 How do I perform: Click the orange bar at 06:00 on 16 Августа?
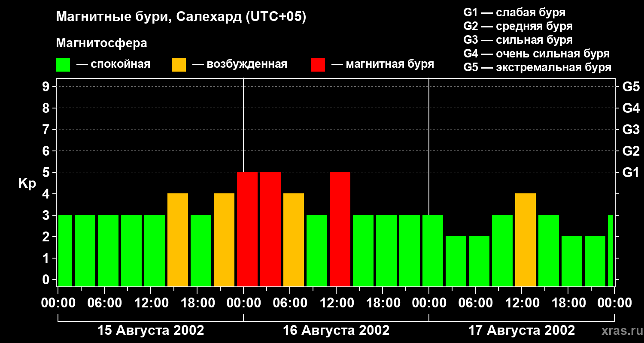[294, 240]
